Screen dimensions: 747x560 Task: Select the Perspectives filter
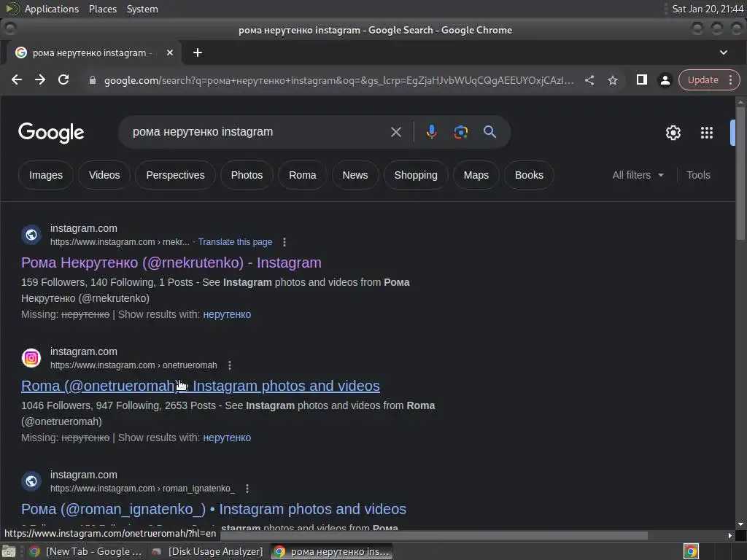175,175
